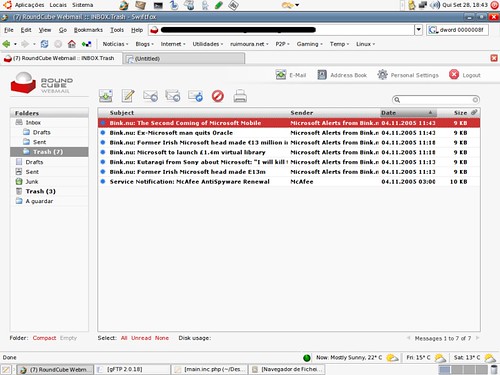Open the URL bar history dropdown

pyautogui.click(x=419, y=30)
